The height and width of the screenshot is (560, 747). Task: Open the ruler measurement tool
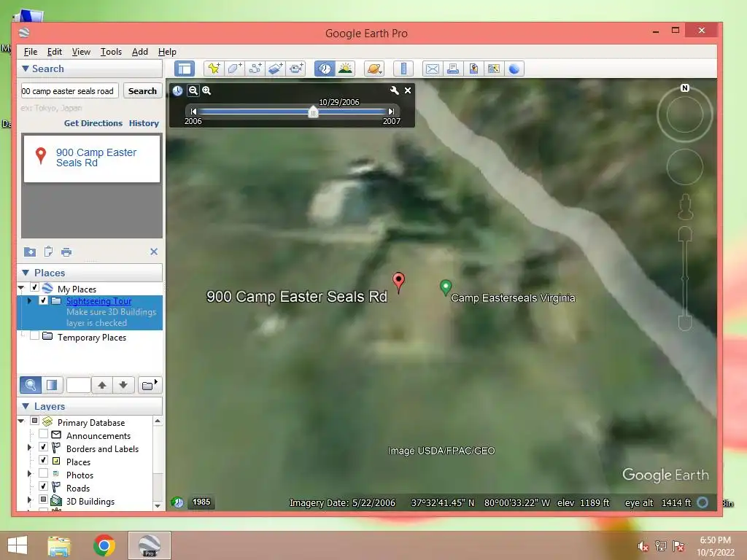(x=403, y=69)
